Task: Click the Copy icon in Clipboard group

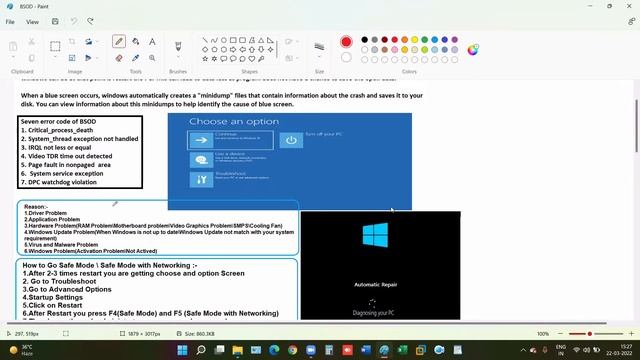Action: [x=31, y=58]
